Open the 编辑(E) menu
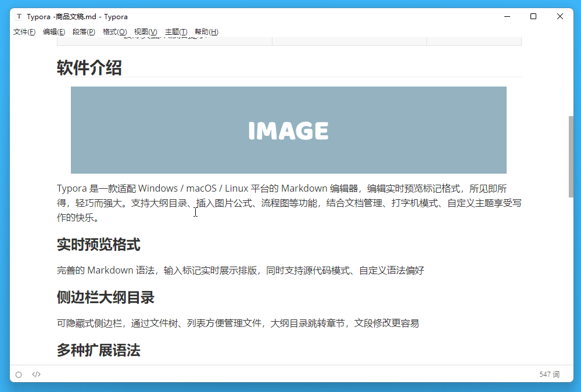The width and height of the screenshot is (581, 392). click(x=54, y=32)
